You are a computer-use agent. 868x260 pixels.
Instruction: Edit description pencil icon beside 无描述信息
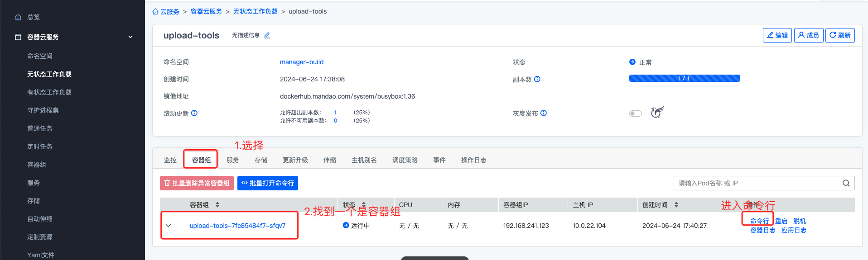(267, 35)
